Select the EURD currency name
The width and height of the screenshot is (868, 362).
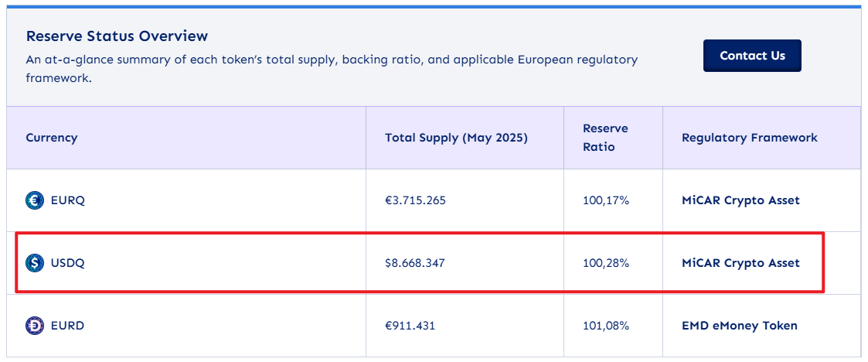click(67, 326)
